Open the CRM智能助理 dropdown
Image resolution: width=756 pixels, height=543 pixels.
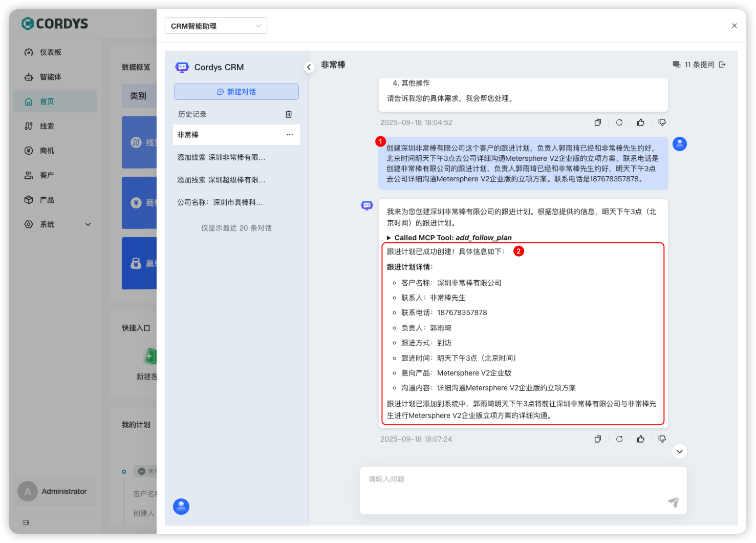215,26
